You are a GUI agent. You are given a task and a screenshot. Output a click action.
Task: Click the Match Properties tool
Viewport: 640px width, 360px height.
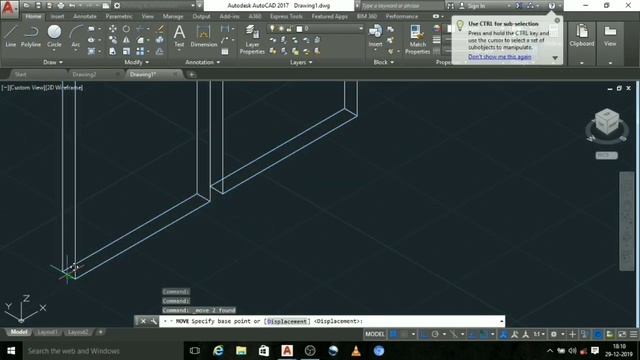click(417, 39)
